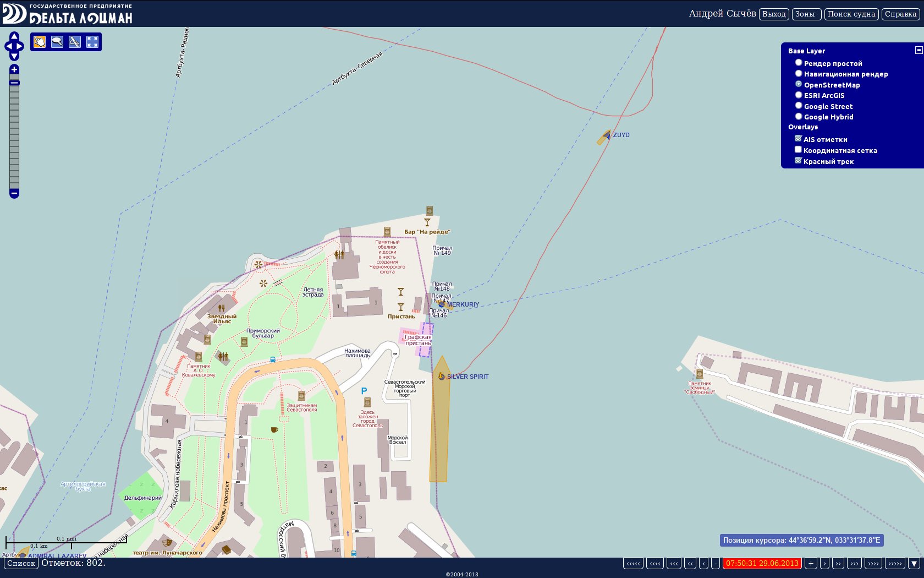Collapse the layer switcher panel
The image size is (924, 578).
[919, 50]
